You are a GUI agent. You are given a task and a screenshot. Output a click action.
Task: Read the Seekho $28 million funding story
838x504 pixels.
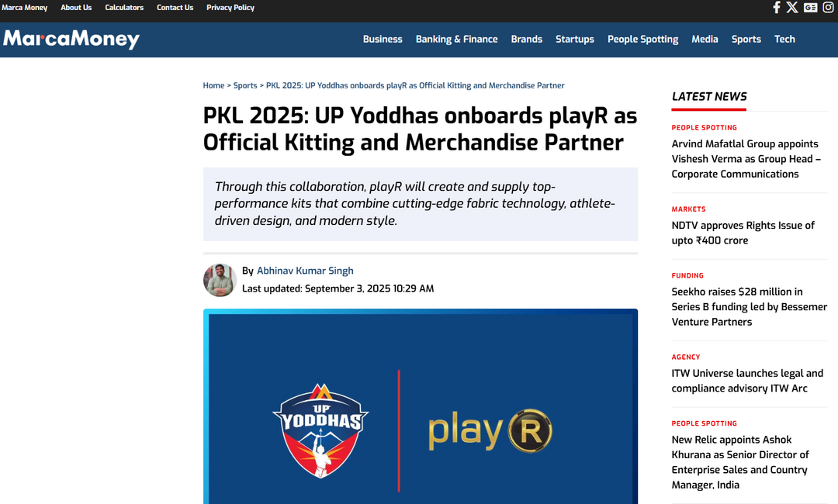click(750, 306)
